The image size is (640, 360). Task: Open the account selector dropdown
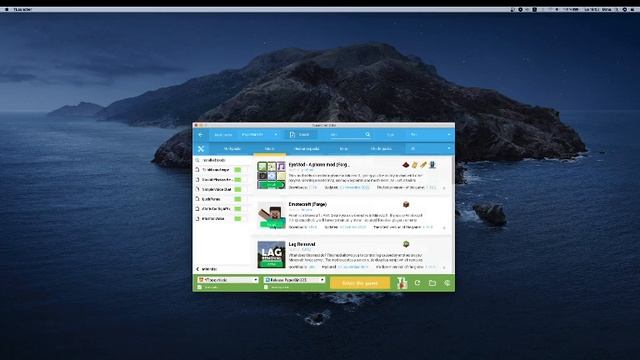228,280
